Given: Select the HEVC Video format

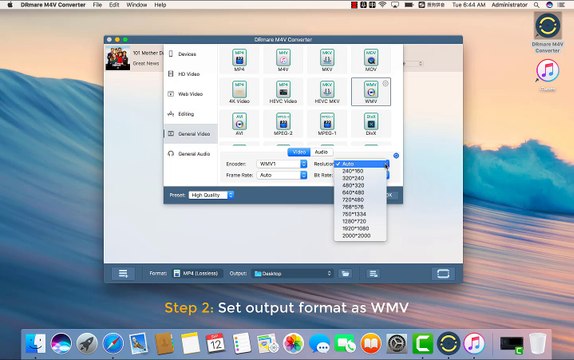Looking at the screenshot, I should [283, 92].
